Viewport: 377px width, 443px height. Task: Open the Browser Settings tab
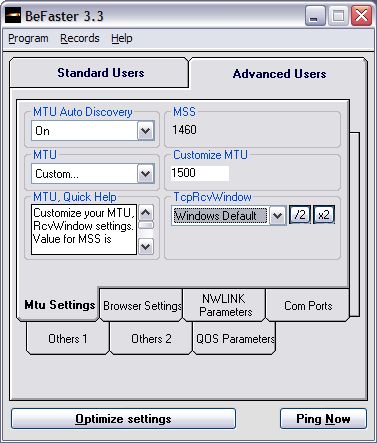[x=141, y=306]
